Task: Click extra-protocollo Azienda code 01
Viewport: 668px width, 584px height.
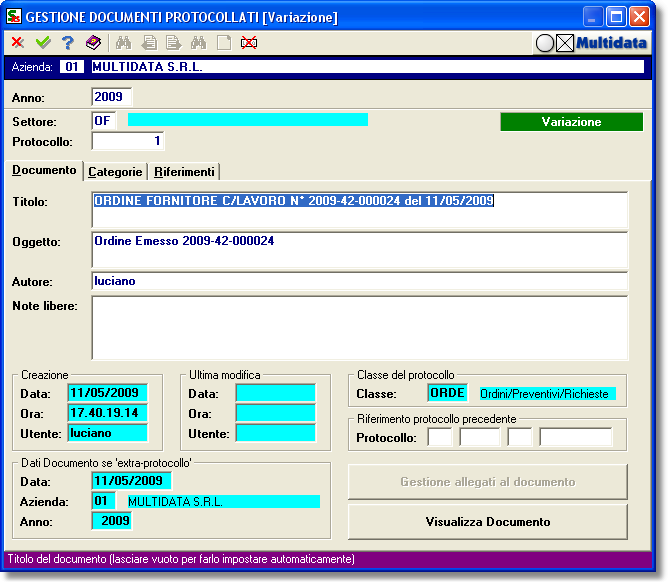Action: [104, 501]
